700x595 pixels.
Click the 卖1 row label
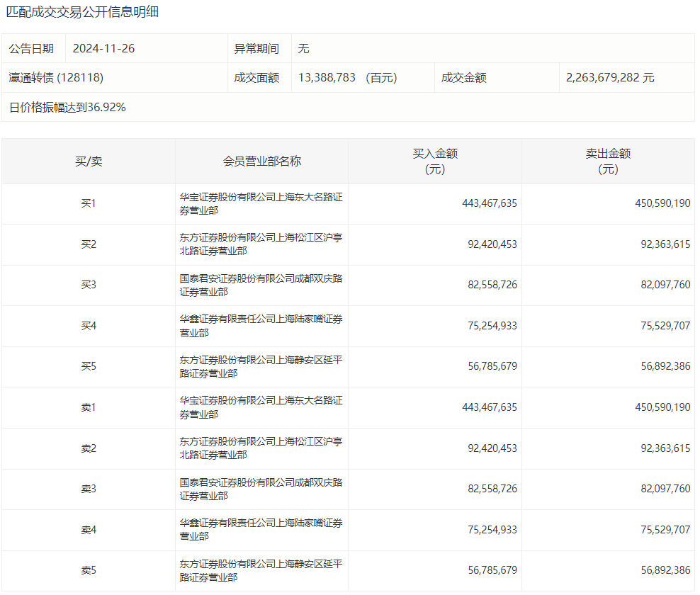point(89,407)
